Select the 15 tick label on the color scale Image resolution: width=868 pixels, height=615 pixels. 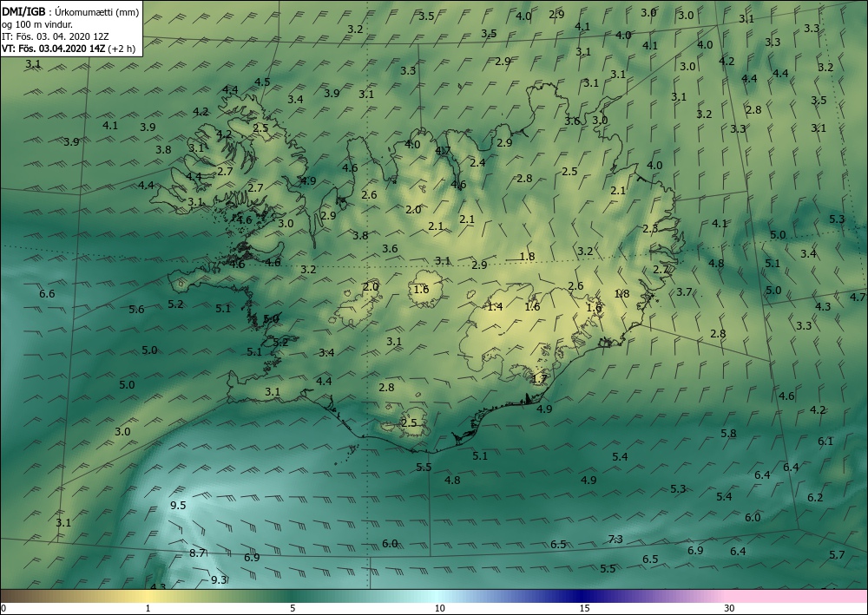[584, 609]
